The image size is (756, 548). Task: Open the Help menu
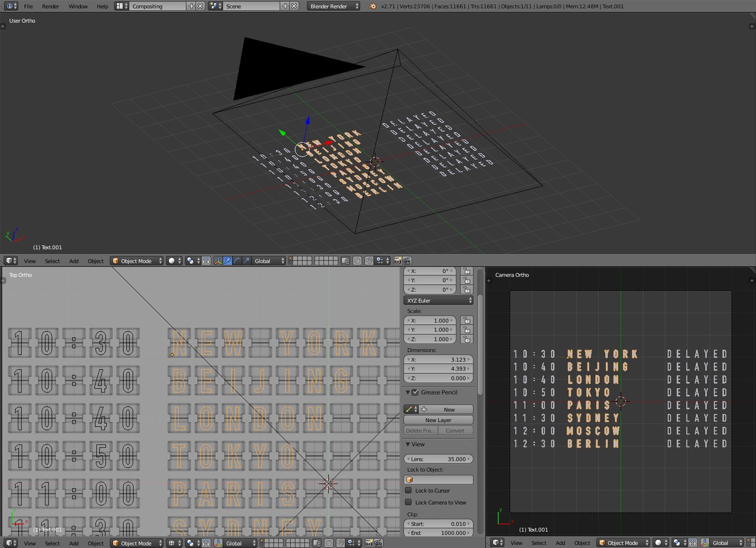pos(102,6)
